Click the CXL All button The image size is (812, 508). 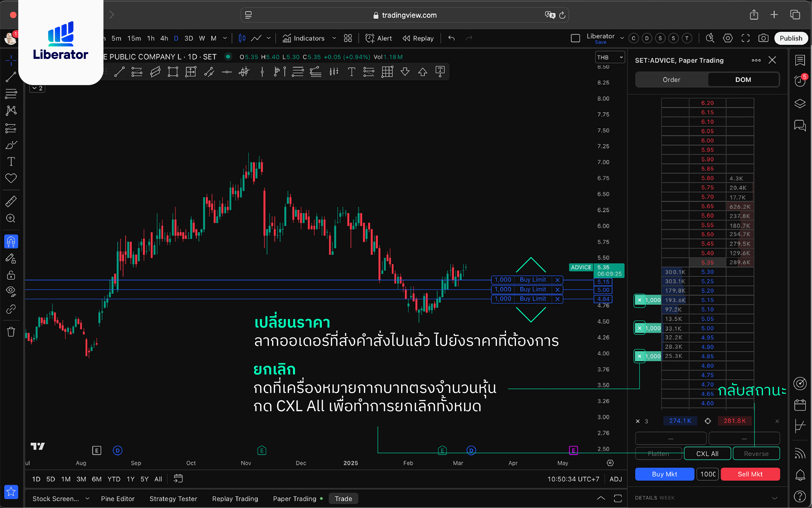707,454
